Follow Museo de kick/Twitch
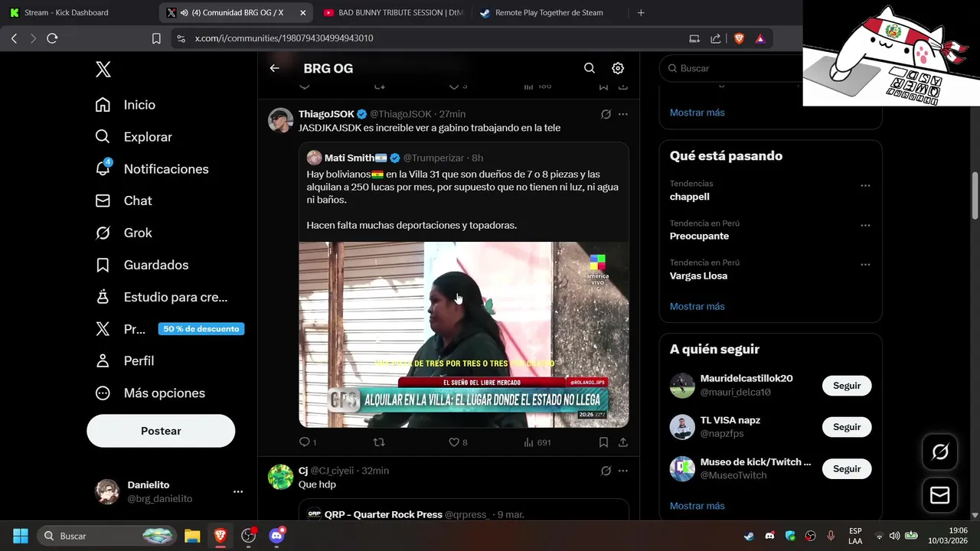Screen dimensions: 980x551 click(847, 468)
